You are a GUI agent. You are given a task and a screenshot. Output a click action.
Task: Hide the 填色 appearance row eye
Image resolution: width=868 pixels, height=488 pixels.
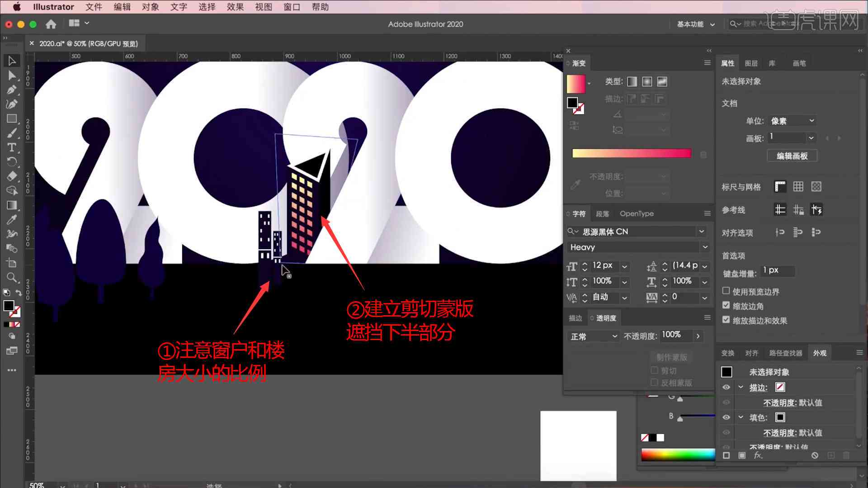coord(726,417)
